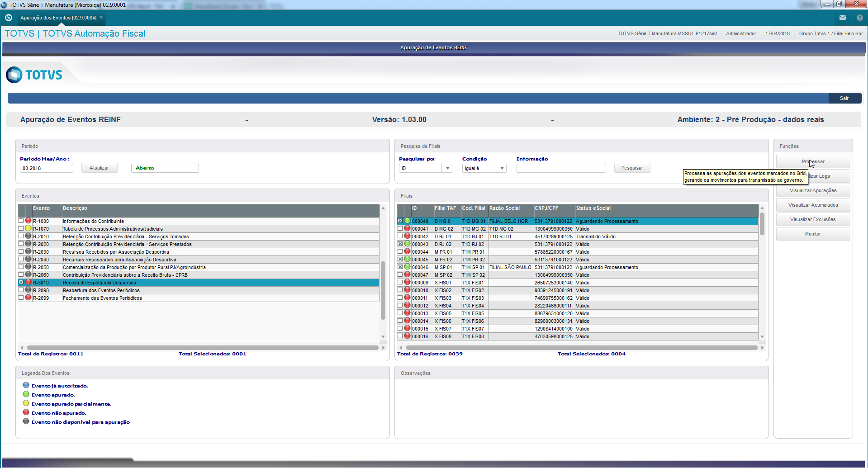Click gray 'Evento não disponível' legend icon
Viewport: 868px width, 468px height.
(x=26, y=421)
